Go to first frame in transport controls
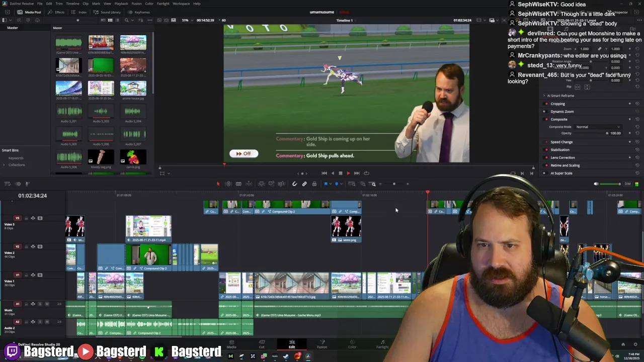The width and height of the screenshot is (644, 362). pos(324,173)
